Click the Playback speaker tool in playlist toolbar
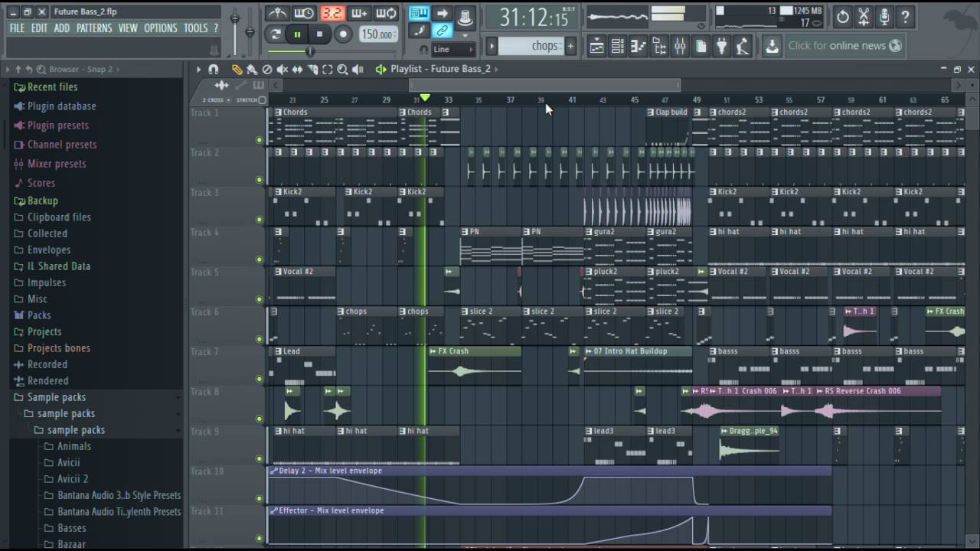The image size is (980, 551). (x=358, y=70)
